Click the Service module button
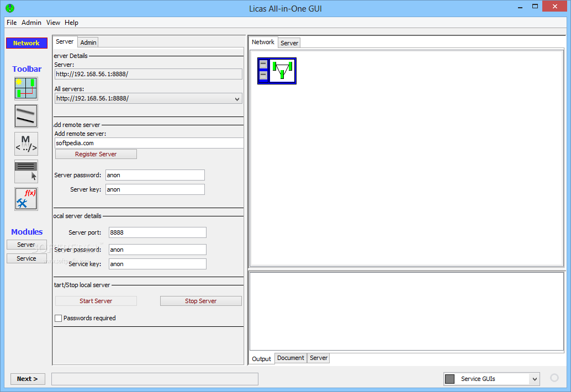The width and height of the screenshot is (571, 392). click(x=27, y=258)
